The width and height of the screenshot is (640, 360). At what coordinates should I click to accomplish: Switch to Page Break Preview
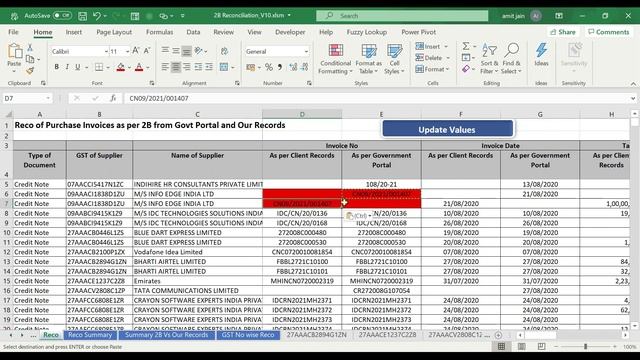point(541,347)
